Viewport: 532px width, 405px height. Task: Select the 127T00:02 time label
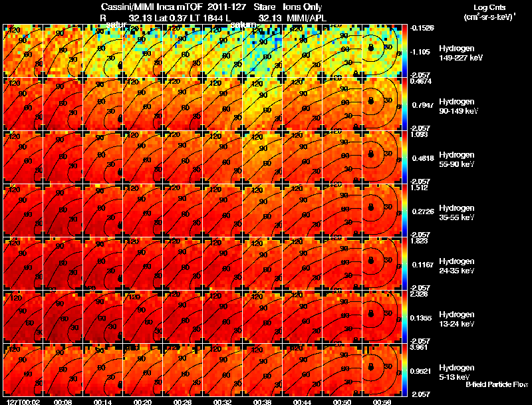coord(23,402)
